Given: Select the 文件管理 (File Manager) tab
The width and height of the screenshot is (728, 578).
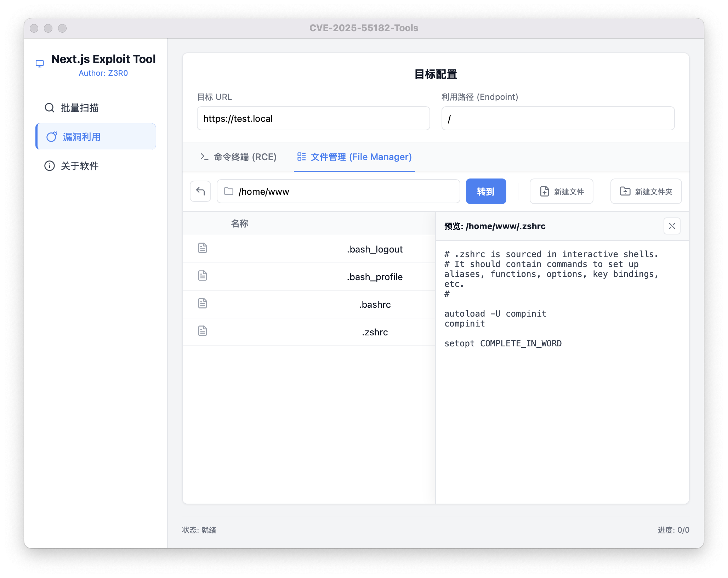Looking at the screenshot, I should (354, 157).
